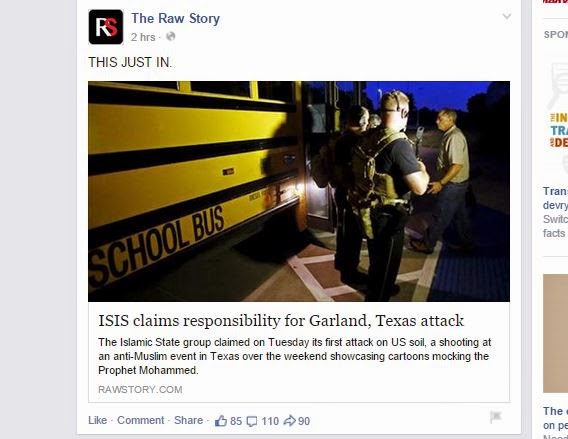Click the report flag icon

(496, 417)
